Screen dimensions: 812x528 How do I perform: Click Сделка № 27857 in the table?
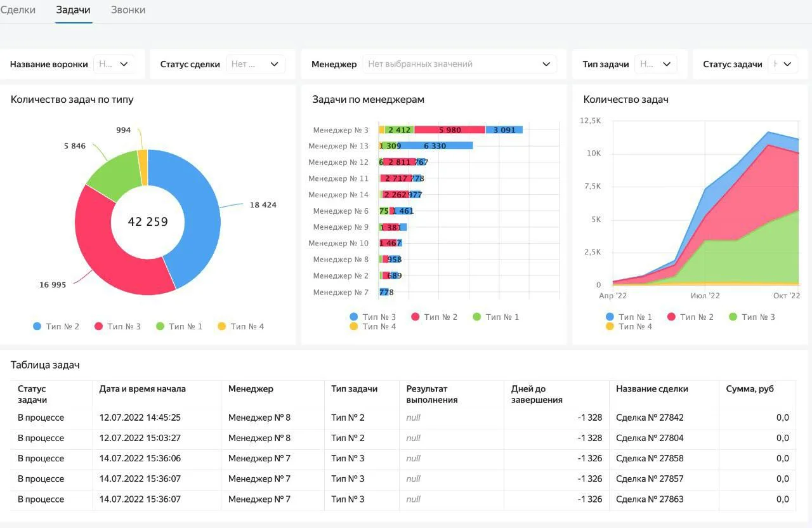point(650,478)
